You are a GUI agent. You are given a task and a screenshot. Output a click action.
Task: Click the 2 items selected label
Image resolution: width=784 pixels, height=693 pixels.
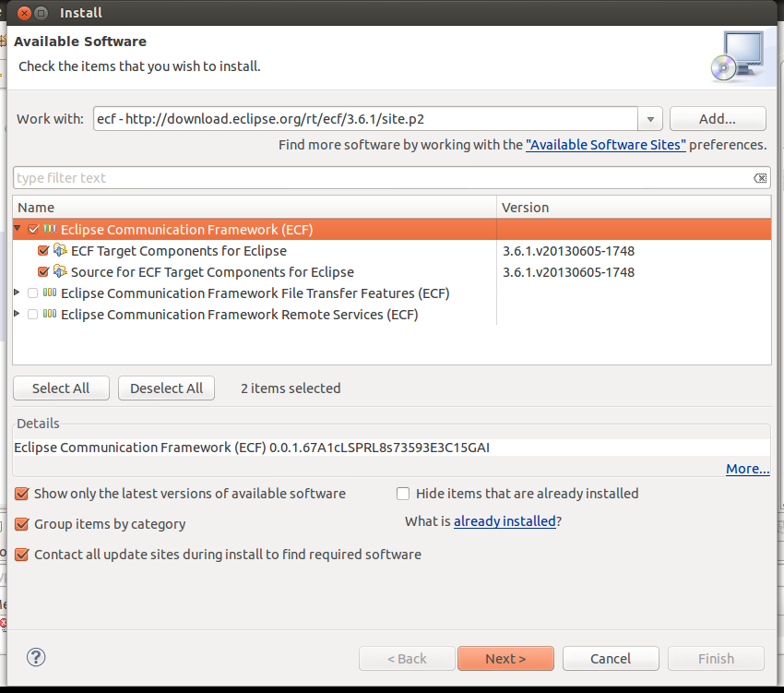coord(291,388)
